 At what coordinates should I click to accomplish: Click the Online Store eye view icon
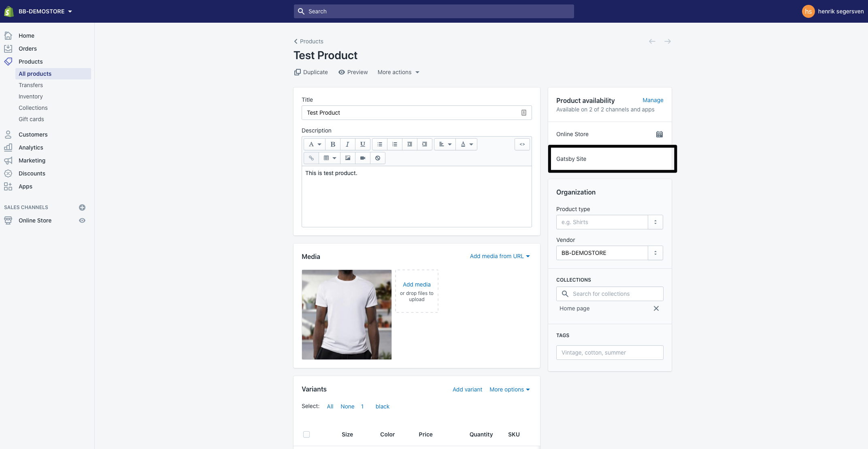pyautogui.click(x=82, y=220)
